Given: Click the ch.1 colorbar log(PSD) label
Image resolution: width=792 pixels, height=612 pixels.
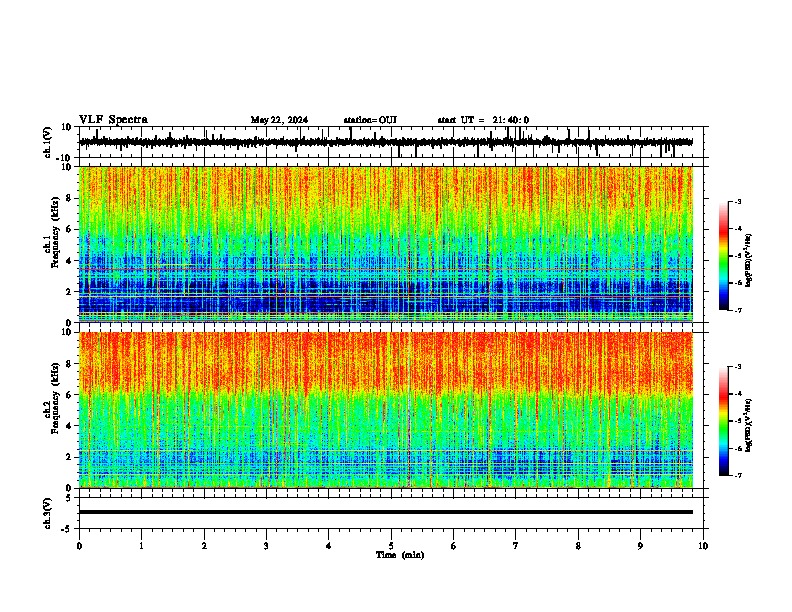Looking at the screenshot, I should (x=749, y=261).
